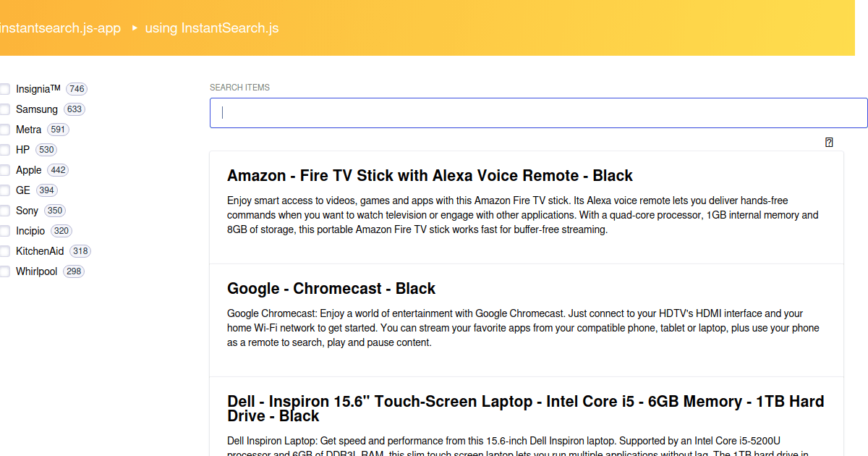Click the 746 count badge next to Insignia
Screen dimensions: 868x456
pos(77,88)
